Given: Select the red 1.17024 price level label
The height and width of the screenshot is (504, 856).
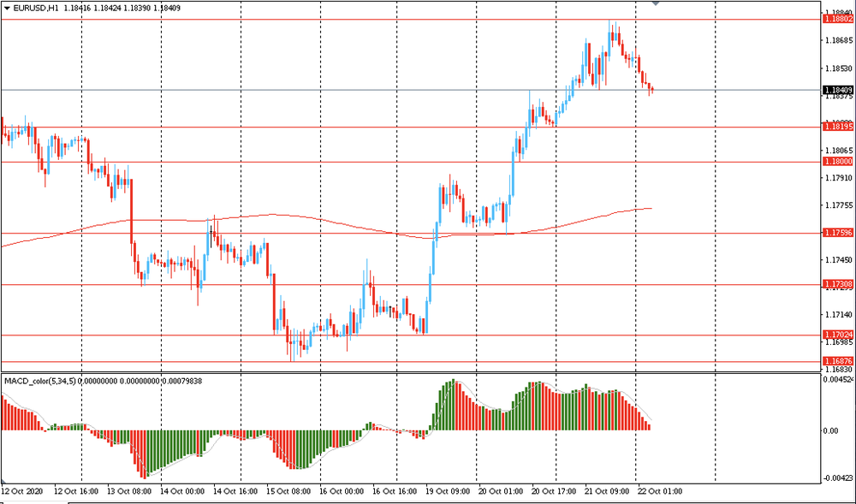Looking at the screenshot, I should [x=837, y=335].
